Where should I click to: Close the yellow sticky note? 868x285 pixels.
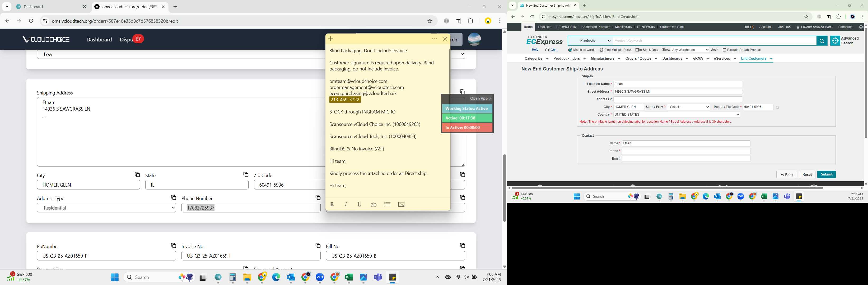[x=445, y=39]
